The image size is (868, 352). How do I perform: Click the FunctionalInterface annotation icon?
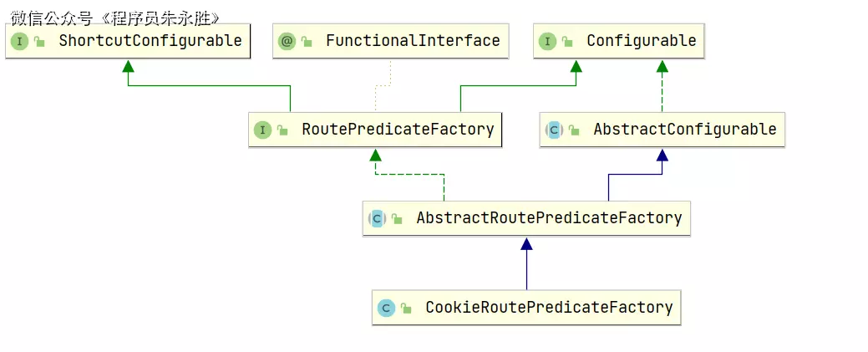(287, 41)
